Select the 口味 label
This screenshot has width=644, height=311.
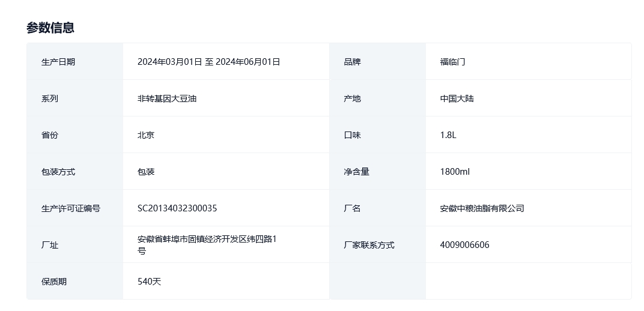tap(352, 135)
